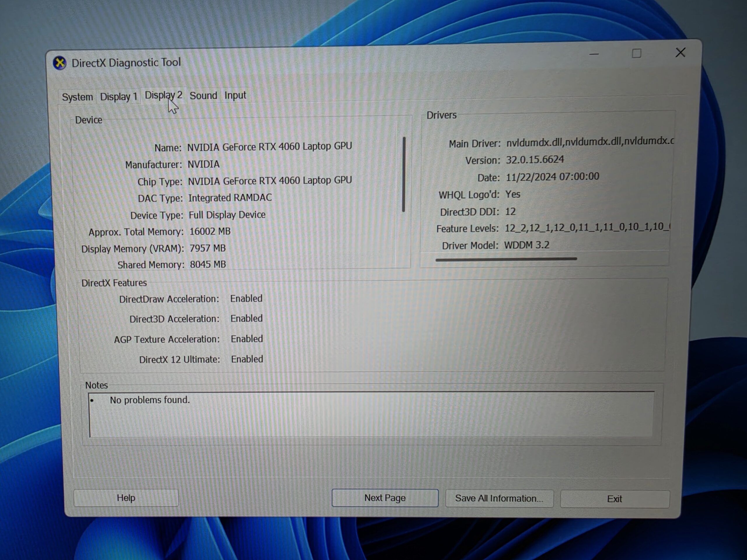Screen dimensions: 747x560
Task: Click the Driver Model value 'WDDM 3.2'
Action: tap(527, 245)
